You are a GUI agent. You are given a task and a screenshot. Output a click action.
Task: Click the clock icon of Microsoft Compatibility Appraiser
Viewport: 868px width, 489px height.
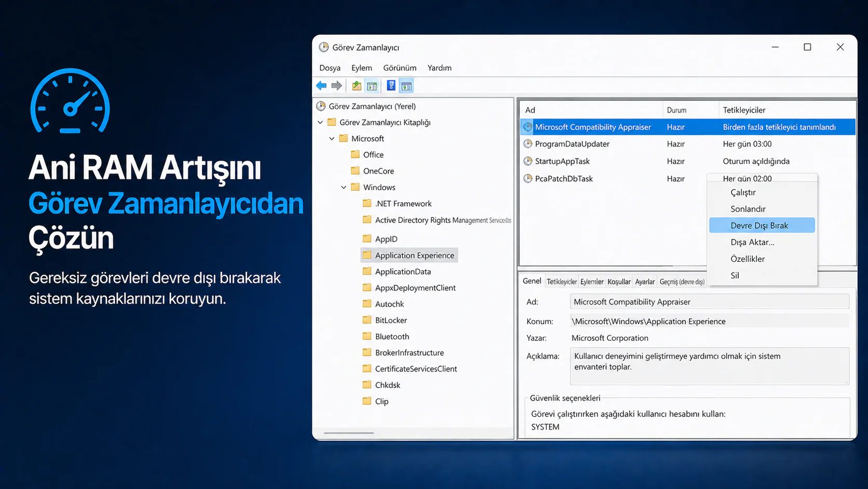click(x=528, y=127)
